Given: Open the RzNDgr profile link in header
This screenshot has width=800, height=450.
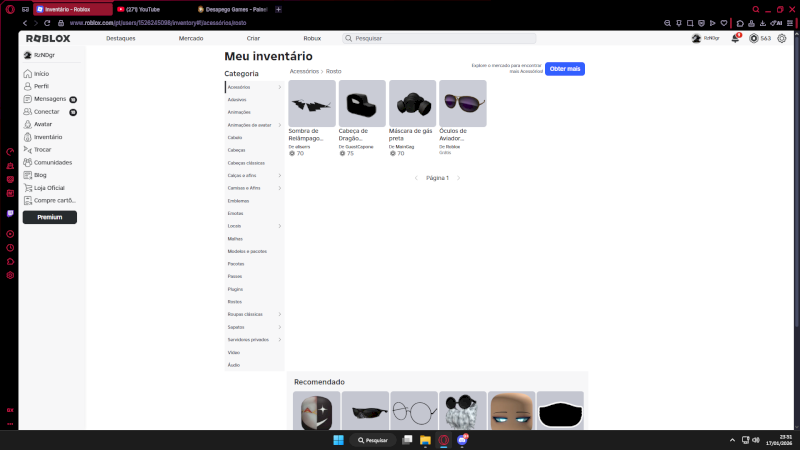Looking at the screenshot, I should point(706,38).
